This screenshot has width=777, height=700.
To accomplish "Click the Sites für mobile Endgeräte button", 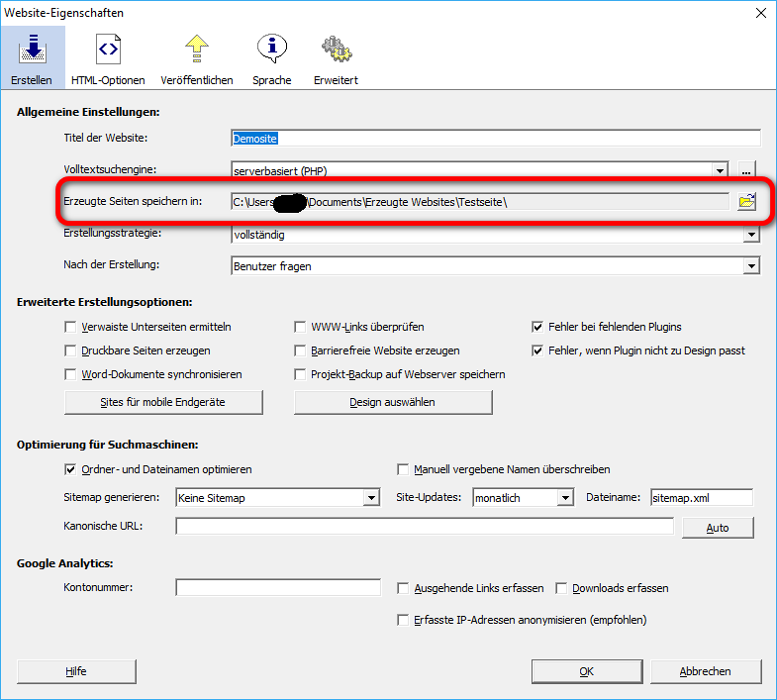I will 163,402.
